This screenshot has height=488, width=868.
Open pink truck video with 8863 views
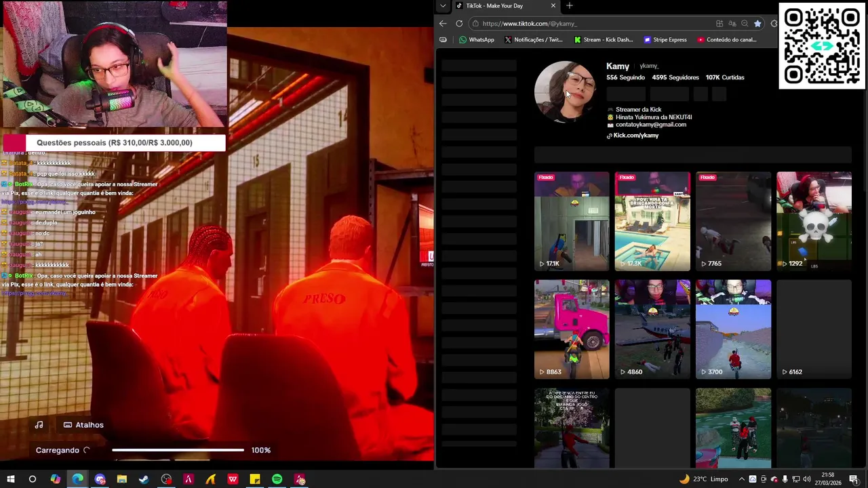(x=572, y=329)
